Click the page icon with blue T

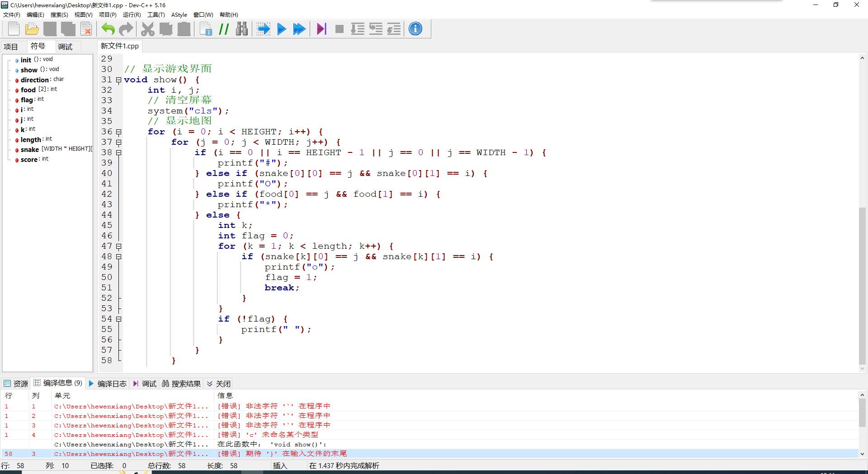click(206, 29)
